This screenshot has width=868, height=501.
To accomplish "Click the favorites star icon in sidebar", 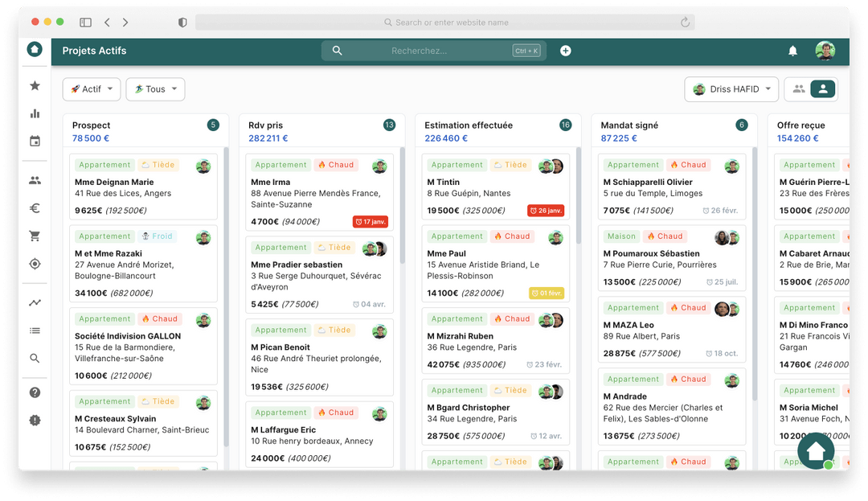I will point(35,84).
